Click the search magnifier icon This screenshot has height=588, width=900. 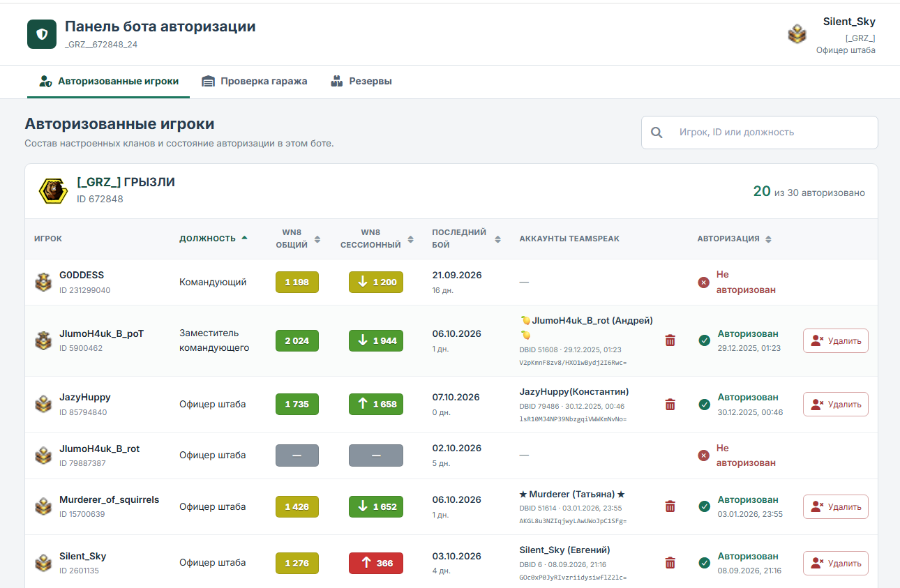click(657, 133)
